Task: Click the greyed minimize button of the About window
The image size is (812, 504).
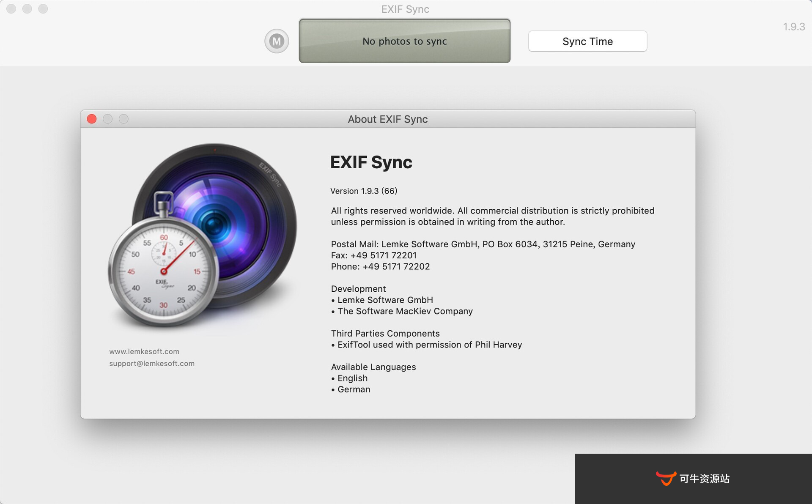Action: pyautogui.click(x=108, y=119)
